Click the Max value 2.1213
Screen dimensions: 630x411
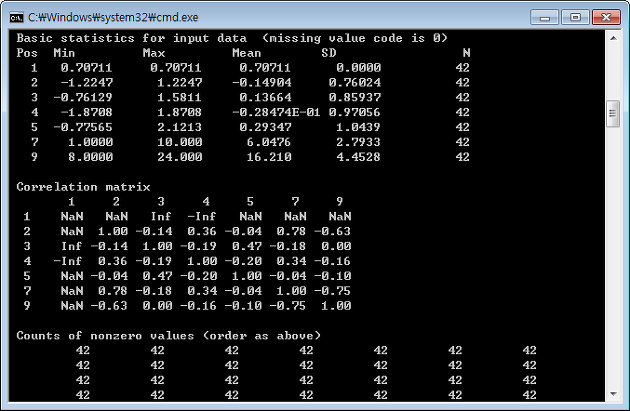(180, 127)
